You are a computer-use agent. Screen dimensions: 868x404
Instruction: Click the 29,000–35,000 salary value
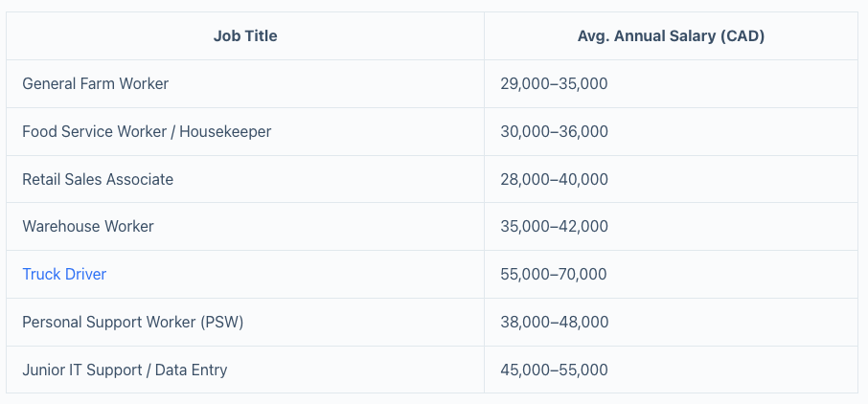pos(554,84)
